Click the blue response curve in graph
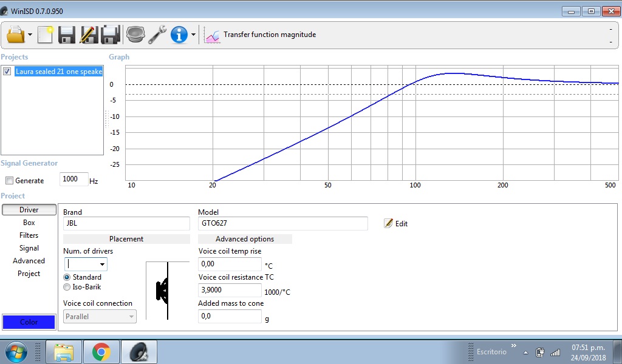This screenshot has height=364, width=622. [x=329, y=127]
